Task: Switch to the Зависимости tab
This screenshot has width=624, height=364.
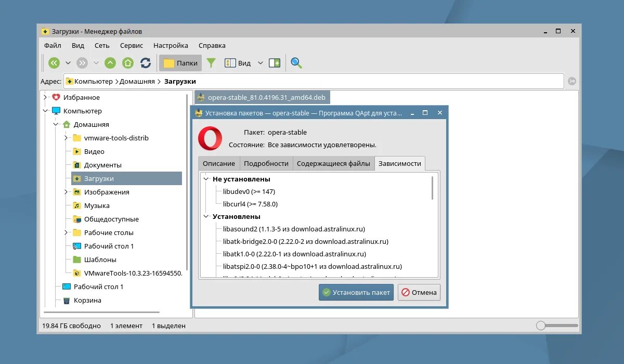Action: (x=400, y=163)
